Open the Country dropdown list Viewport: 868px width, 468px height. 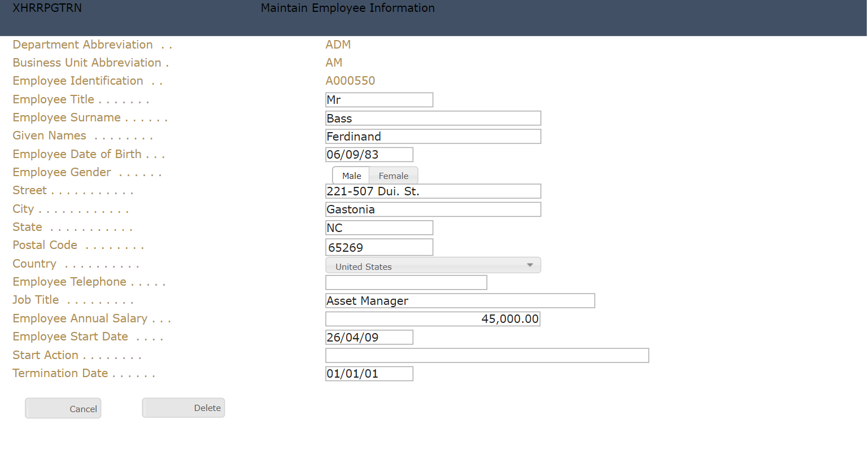433,265
